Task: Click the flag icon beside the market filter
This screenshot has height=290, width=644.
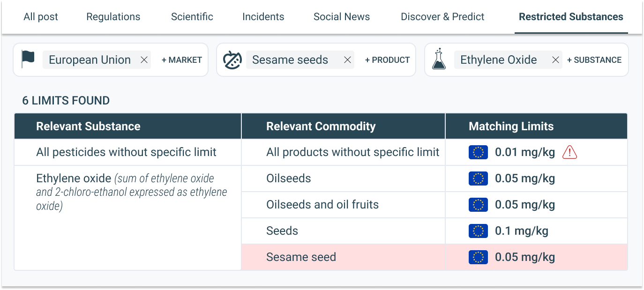Action: (28, 59)
